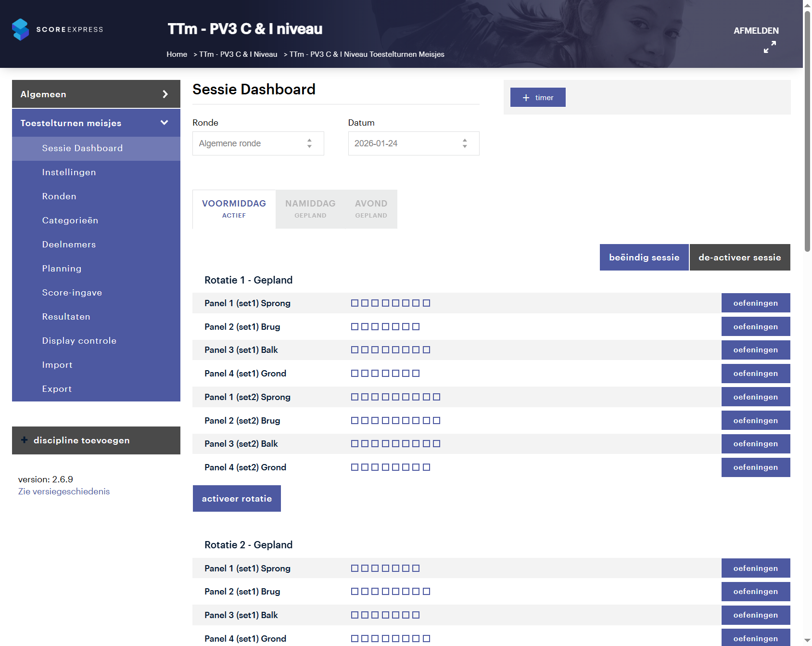Image resolution: width=812 pixels, height=646 pixels.
Task: Switch to the Namiddag session tab
Action: click(310, 209)
